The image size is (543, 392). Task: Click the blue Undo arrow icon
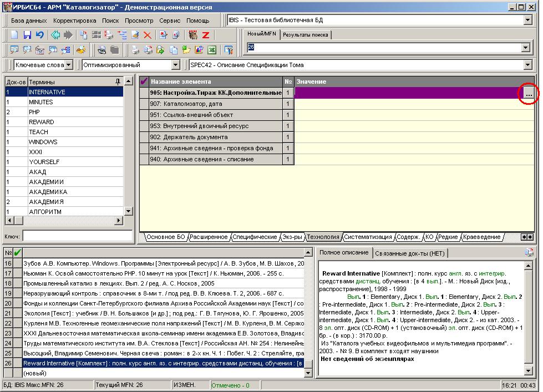39,35
